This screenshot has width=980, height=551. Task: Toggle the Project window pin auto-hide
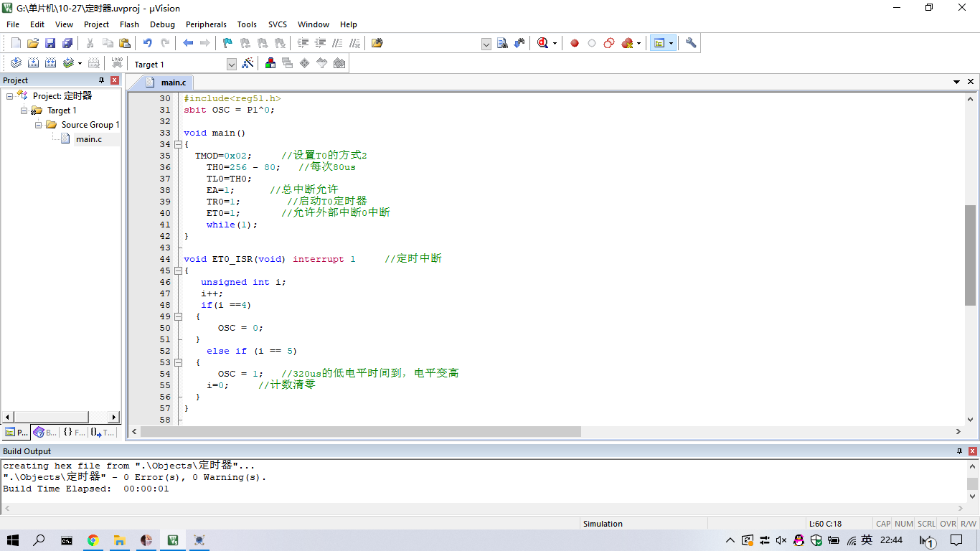(x=101, y=80)
